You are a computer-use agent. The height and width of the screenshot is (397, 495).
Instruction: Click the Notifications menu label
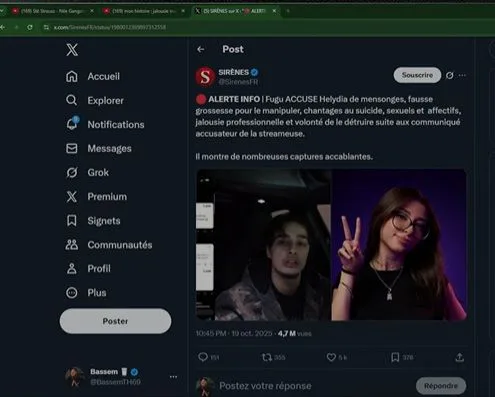[116, 124]
